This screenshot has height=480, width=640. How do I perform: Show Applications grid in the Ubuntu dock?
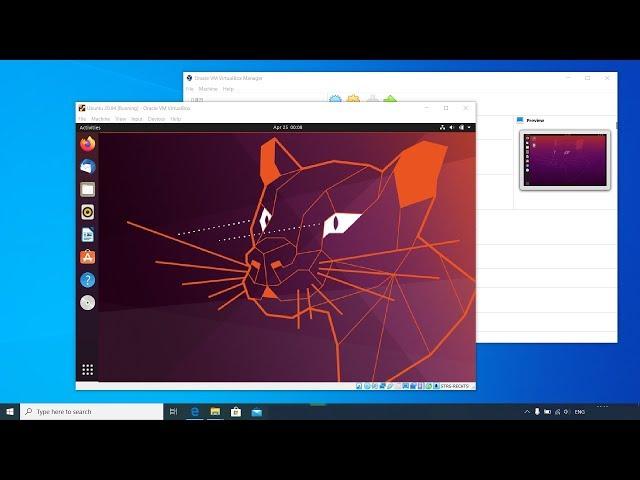[x=87, y=370]
